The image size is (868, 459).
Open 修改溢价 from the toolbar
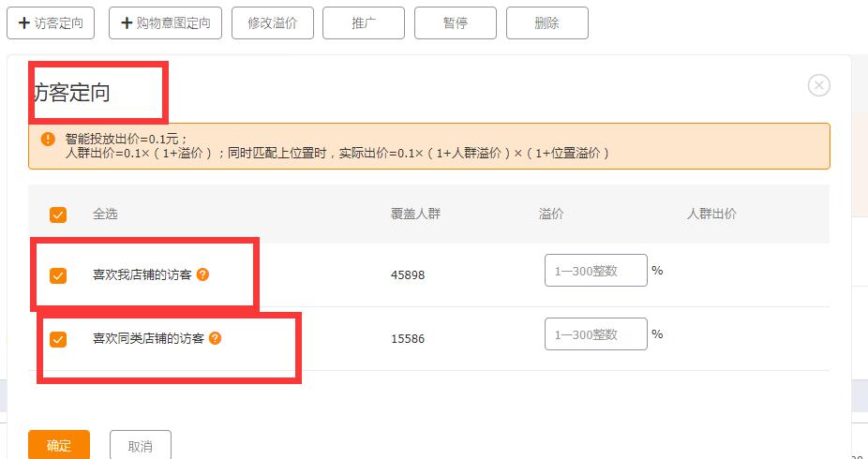[x=272, y=23]
